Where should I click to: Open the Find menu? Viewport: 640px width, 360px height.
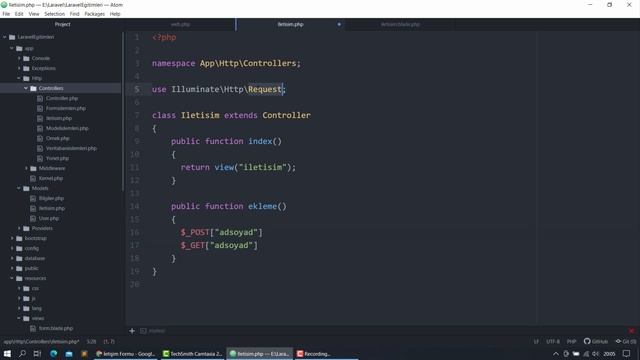(x=75, y=14)
